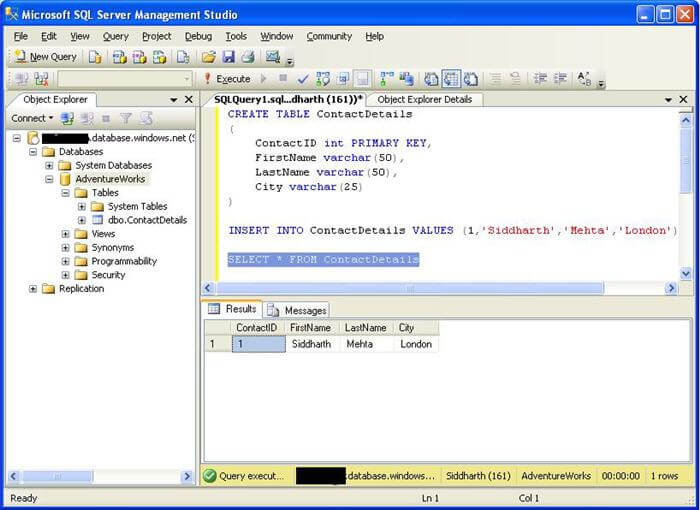Collapse the Databases tree node

(x=33, y=152)
